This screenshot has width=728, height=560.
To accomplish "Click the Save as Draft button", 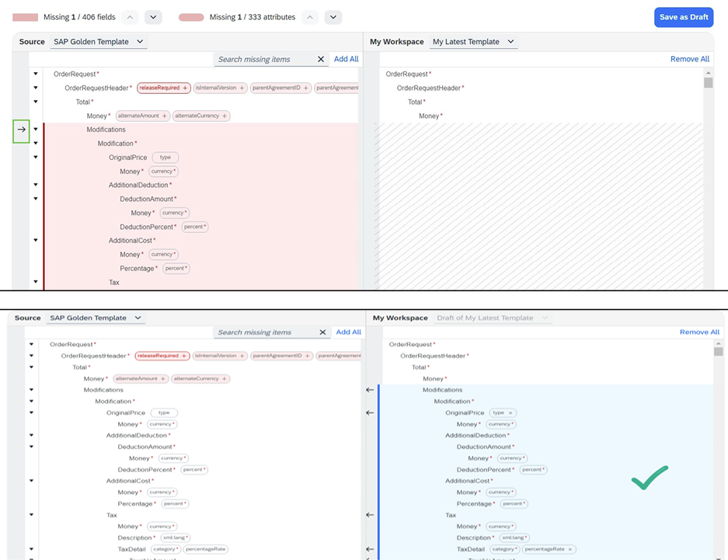I will (684, 17).
